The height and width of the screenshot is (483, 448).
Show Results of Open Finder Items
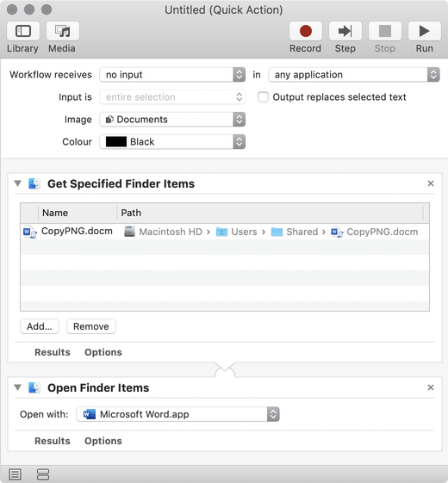click(53, 441)
